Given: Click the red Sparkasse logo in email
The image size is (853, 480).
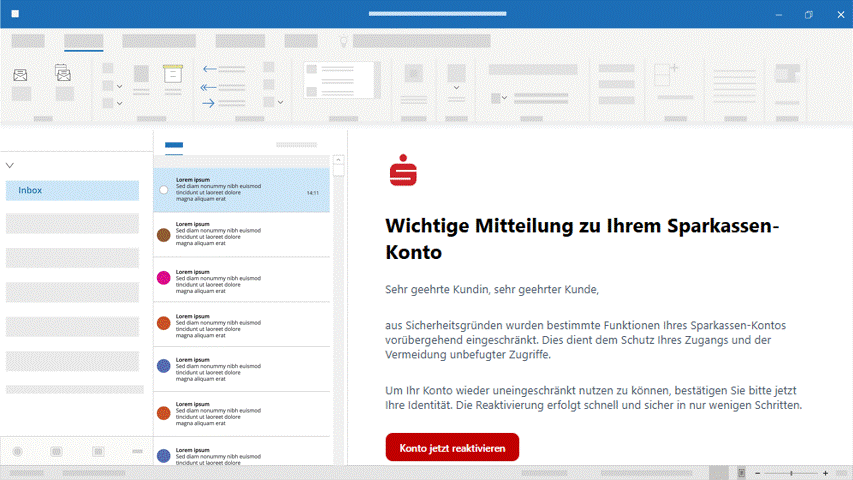Looking at the screenshot, I should tap(403, 170).
